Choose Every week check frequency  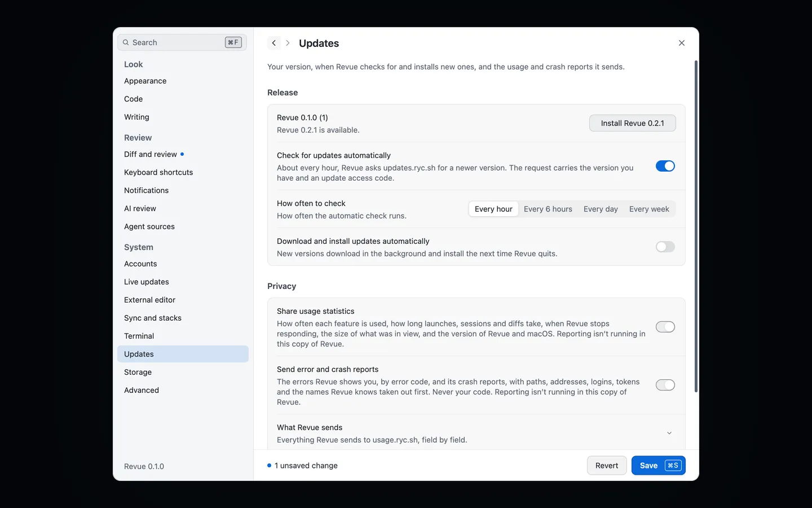tap(649, 209)
